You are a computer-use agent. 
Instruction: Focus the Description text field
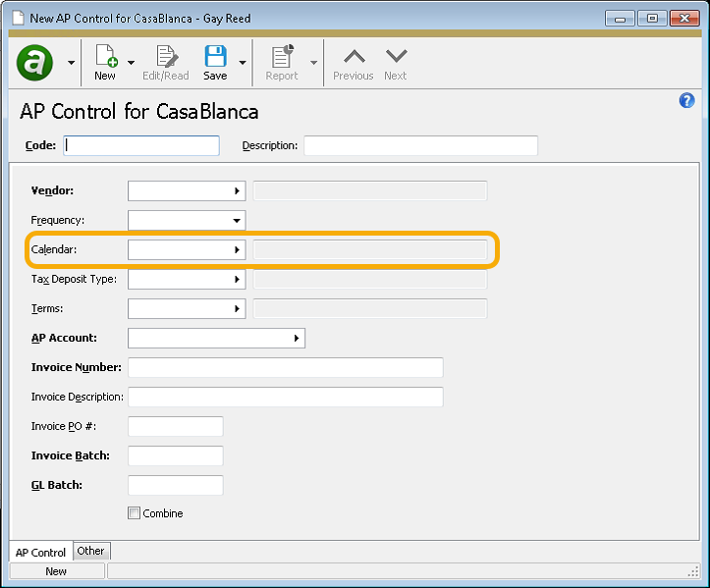pyautogui.click(x=420, y=145)
